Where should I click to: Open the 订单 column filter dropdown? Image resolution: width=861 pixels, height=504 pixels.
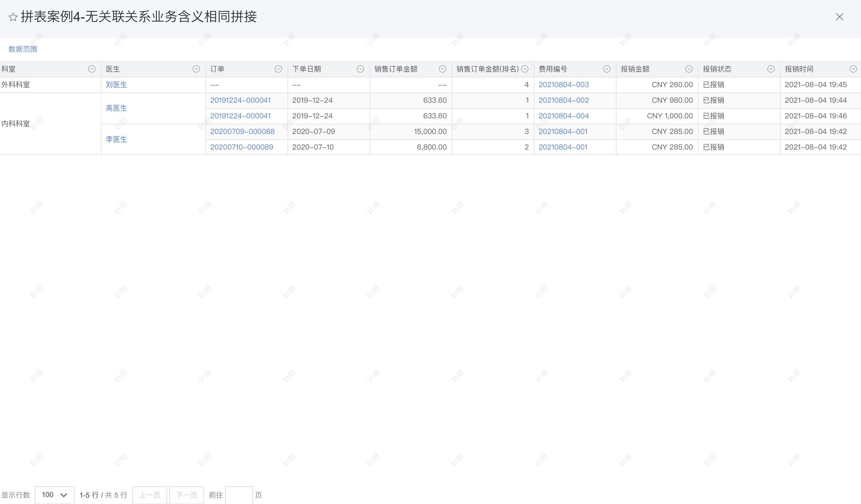(277, 69)
